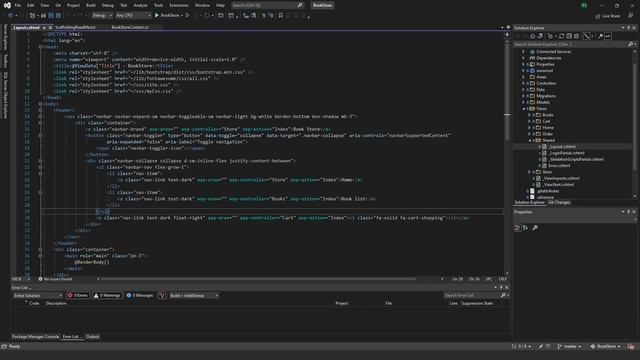The width and height of the screenshot is (640, 360).
Task: Click the bookmark toolbar icon
Action: 280,16
